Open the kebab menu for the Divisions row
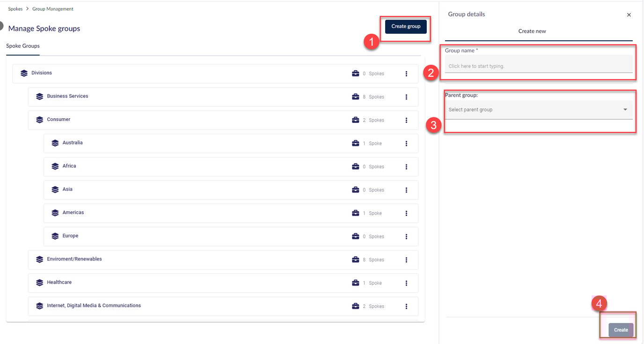Image resolution: width=644 pixels, height=344 pixels. 406,73
